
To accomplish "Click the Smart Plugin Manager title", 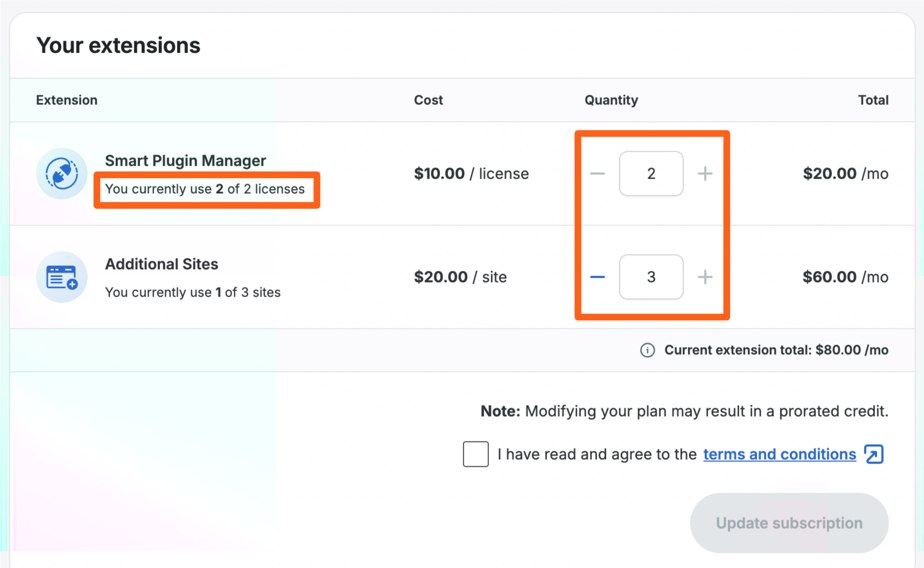I will (x=185, y=160).
